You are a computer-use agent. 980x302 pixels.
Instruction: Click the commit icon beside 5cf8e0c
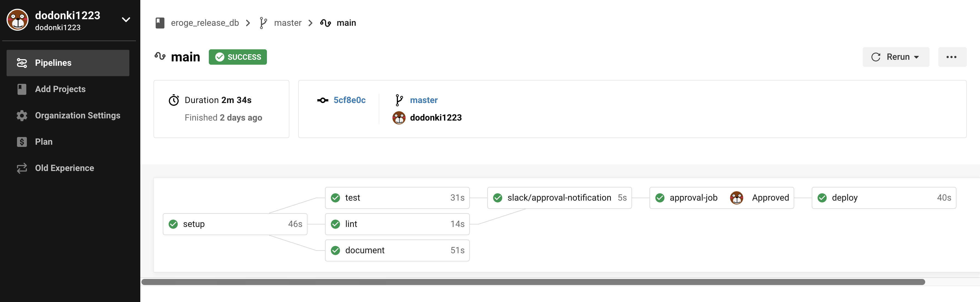click(323, 100)
